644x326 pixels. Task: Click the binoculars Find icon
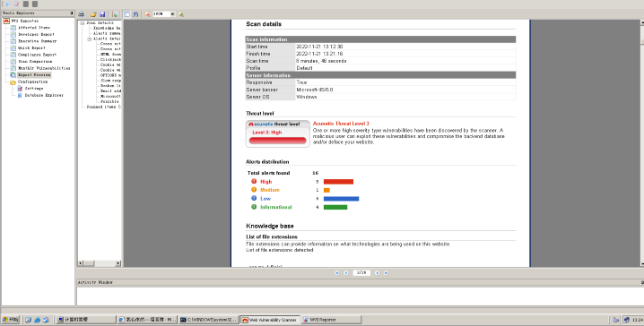pyautogui.click(x=135, y=14)
